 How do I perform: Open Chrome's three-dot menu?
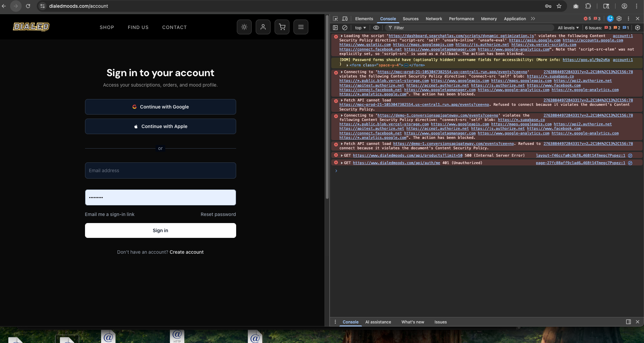[x=637, y=6]
